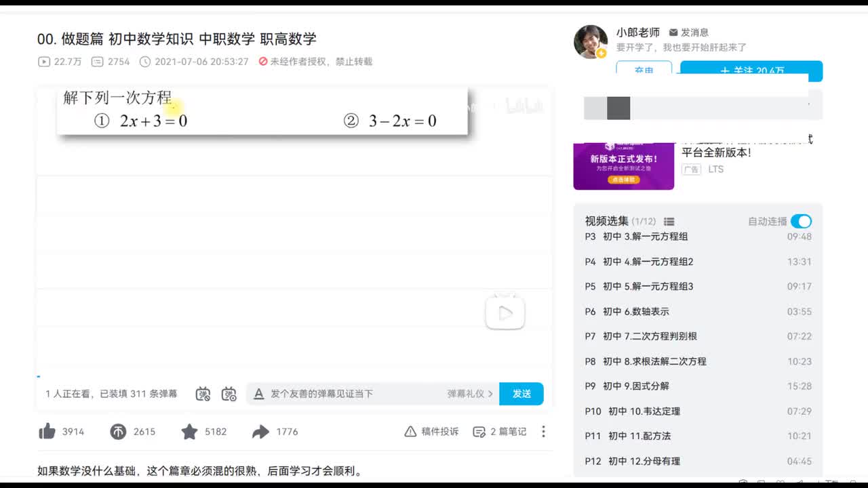Select P5 初中 5.解一元方程组3

(x=698, y=287)
